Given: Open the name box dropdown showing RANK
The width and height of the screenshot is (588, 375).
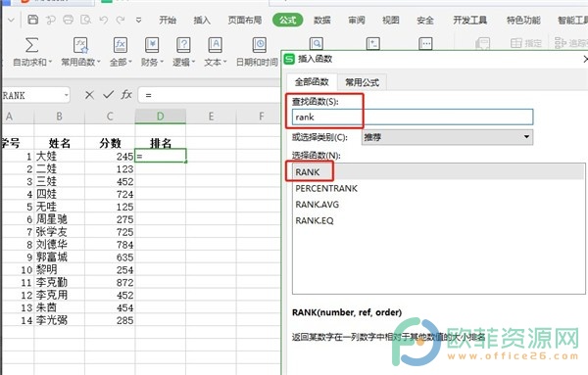Looking at the screenshot, I should coord(67,95).
